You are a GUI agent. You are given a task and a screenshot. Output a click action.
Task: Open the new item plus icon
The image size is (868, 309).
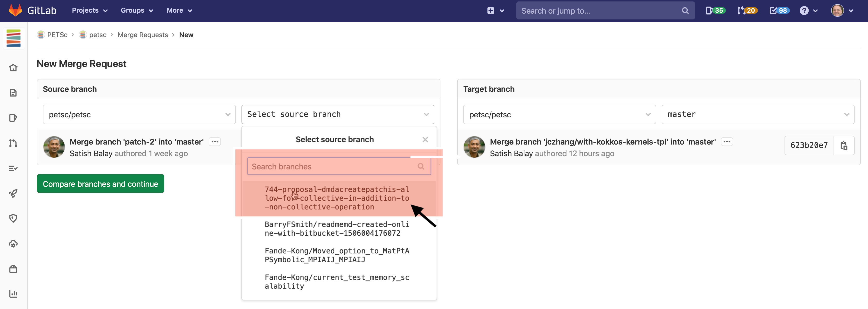click(491, 10)
